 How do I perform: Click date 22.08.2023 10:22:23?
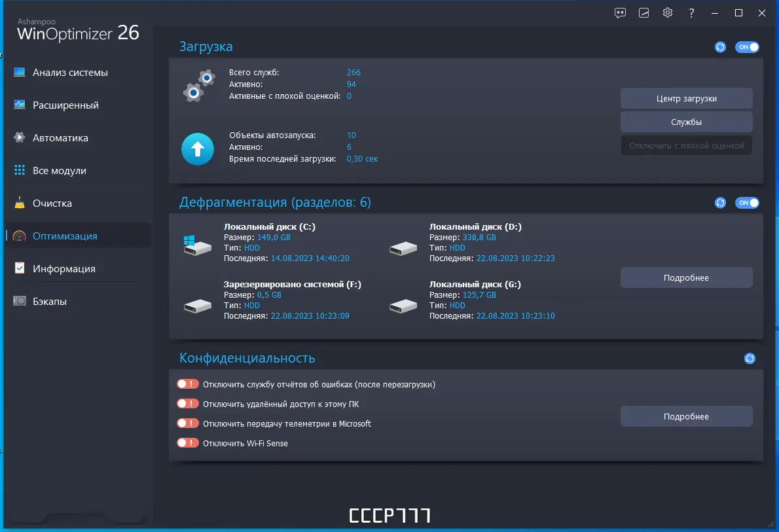point(515,258)
